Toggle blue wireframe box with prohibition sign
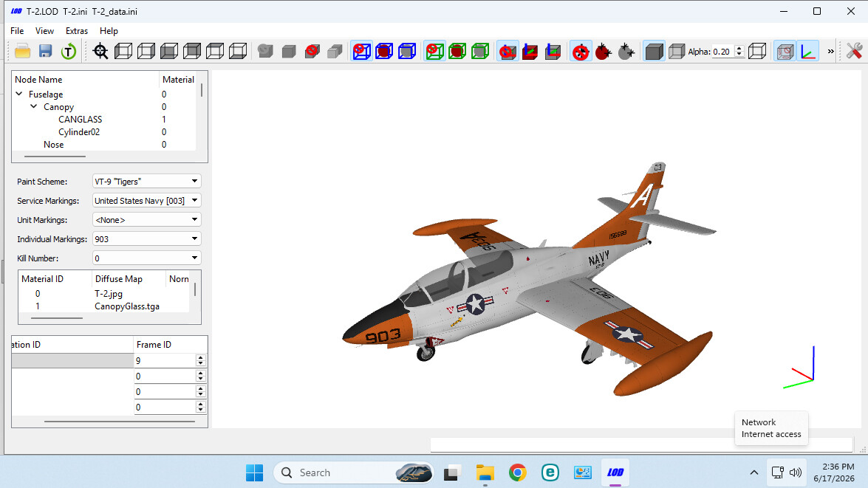Image resolution: width=868 pixels, height=488 pixels. [361, 52]
